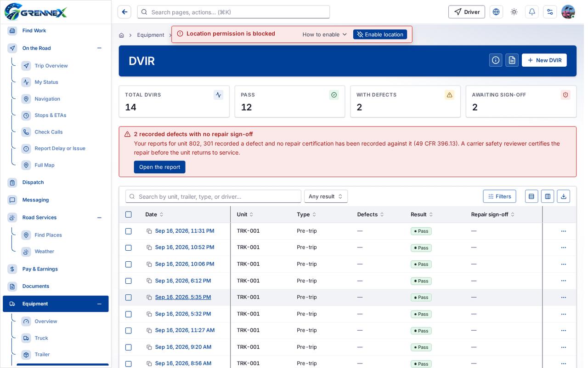Open Trip Overview in sidebar
Screen dimensions: 588x368
click(x=51, y=66)
